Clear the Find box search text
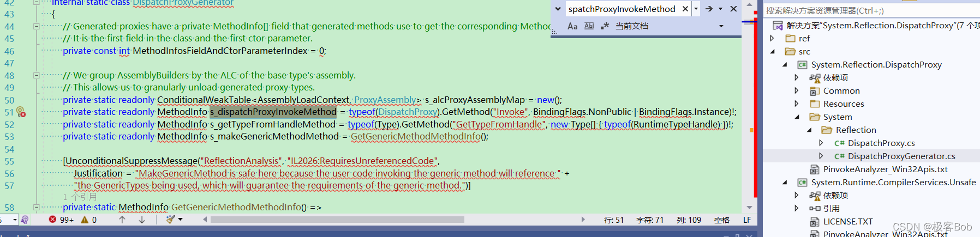980x237 pixels. [x=685, y=9]
